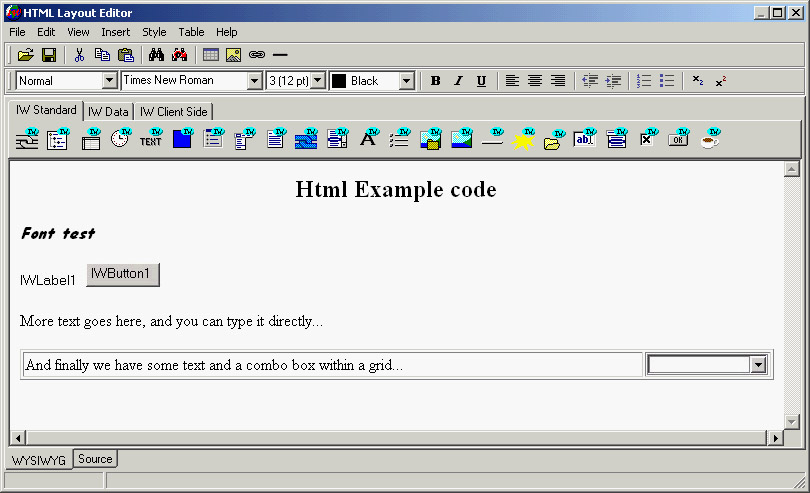Click the Save disk icon
Viewport: 810px width, 493px height.
point(48,55)
